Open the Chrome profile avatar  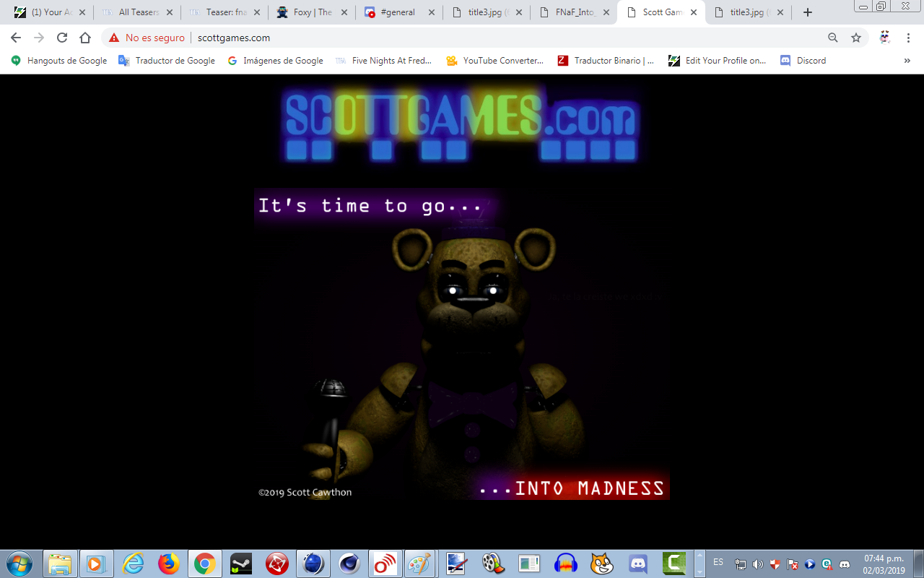click(x=885, y=38)
